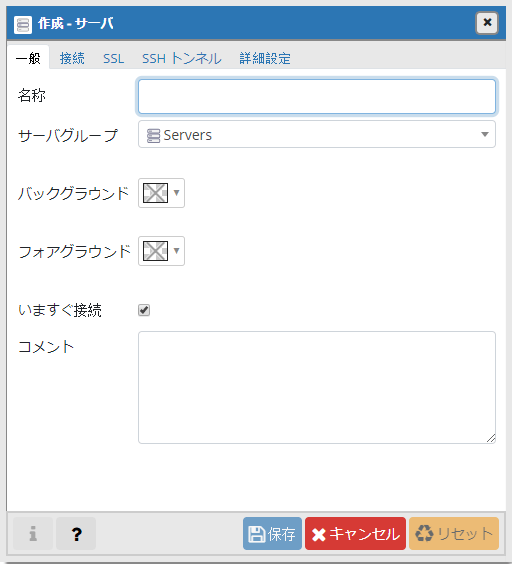
Task: Open the バックグラウンド color dropdown arrow
Action: (176, 193)
